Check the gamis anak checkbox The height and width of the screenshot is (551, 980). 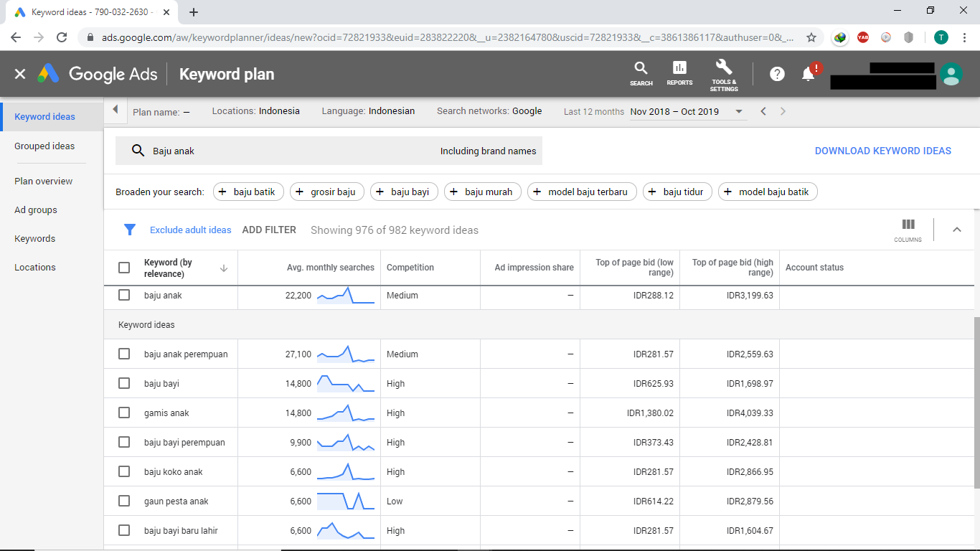coord(123,413)
